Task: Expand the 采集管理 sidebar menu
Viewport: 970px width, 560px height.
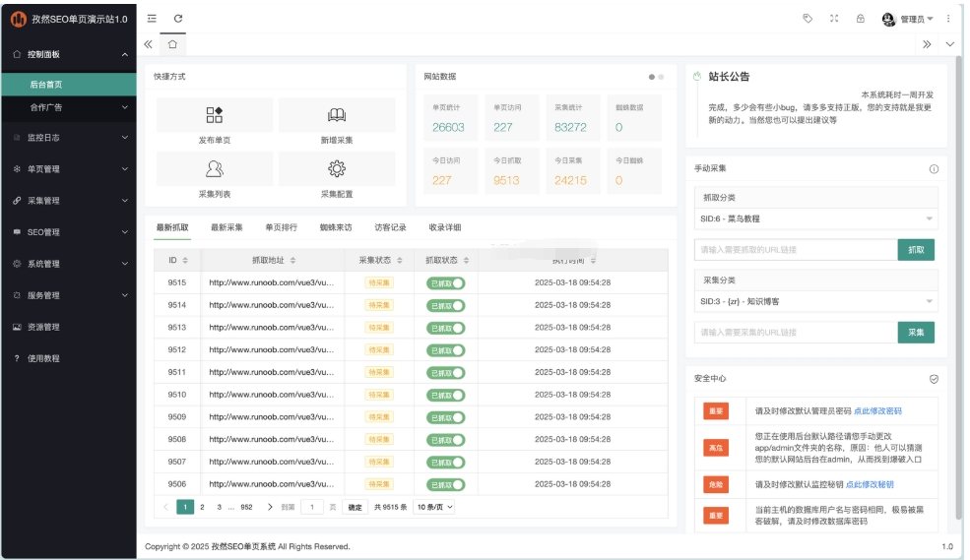Action: tap(69, 200)
